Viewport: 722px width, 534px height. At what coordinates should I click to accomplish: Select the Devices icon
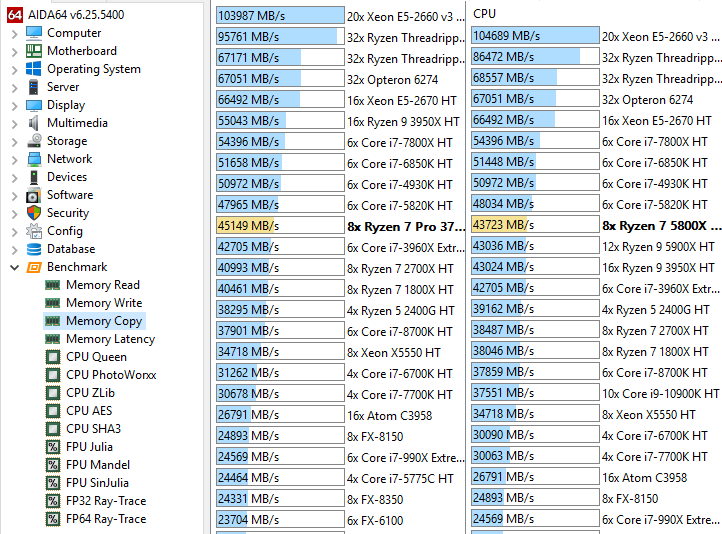34,177
